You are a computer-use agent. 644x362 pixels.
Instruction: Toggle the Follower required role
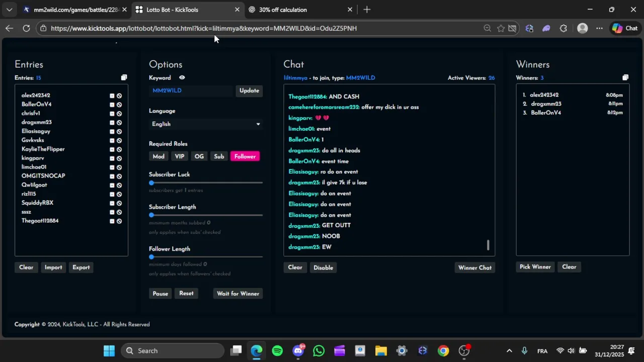point(245,156)
